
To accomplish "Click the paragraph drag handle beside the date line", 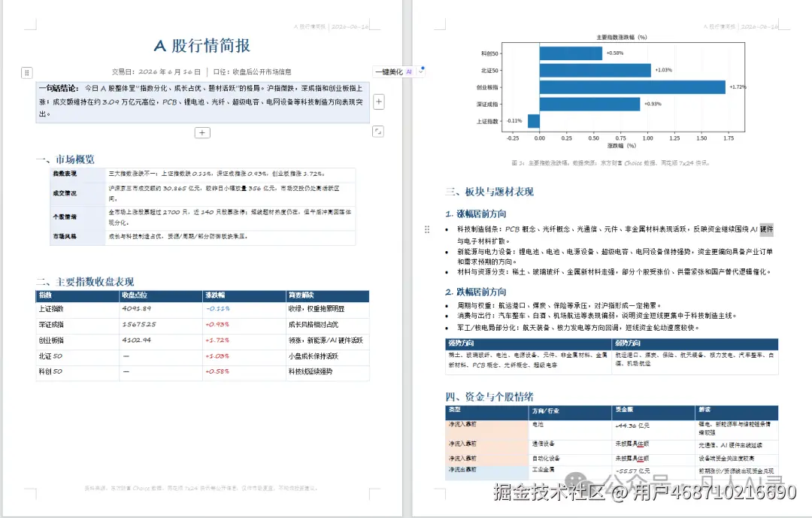I will (x=27, y=72).
